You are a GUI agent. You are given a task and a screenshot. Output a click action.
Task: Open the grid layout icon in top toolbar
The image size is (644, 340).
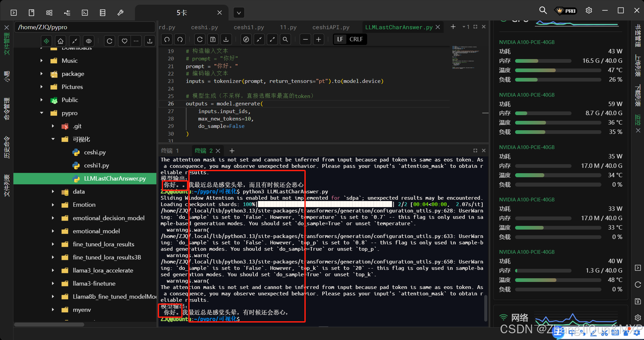pyautogui.click(x=49, y=13)
